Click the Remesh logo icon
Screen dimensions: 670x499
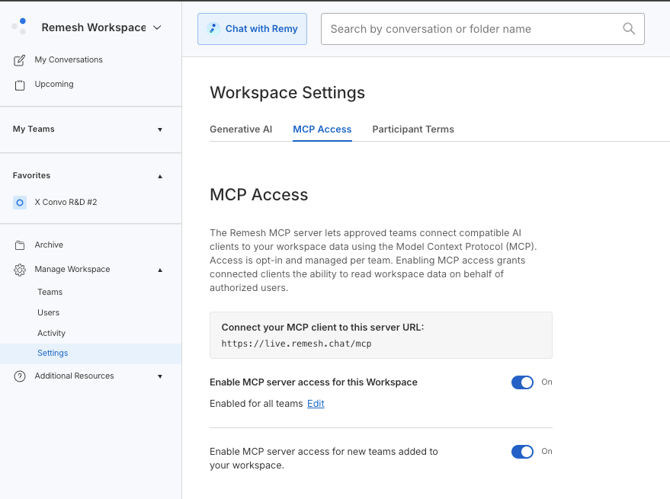click(19, 26)
